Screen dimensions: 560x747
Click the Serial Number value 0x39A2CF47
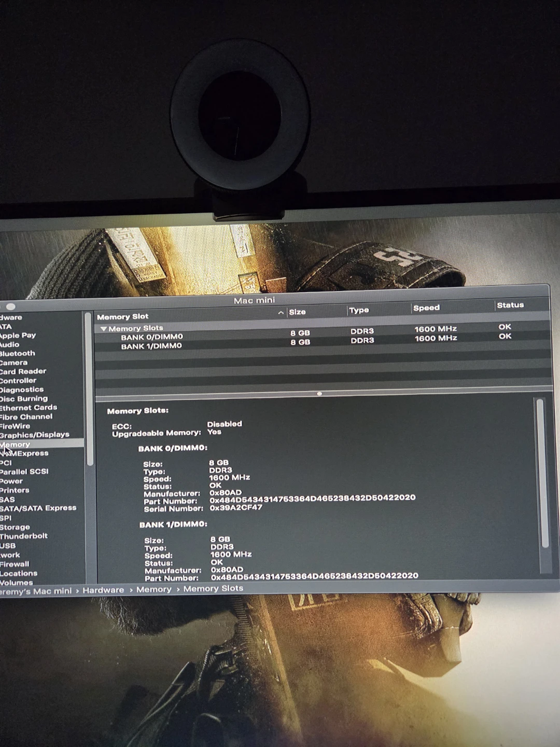[x=236, y=507]
